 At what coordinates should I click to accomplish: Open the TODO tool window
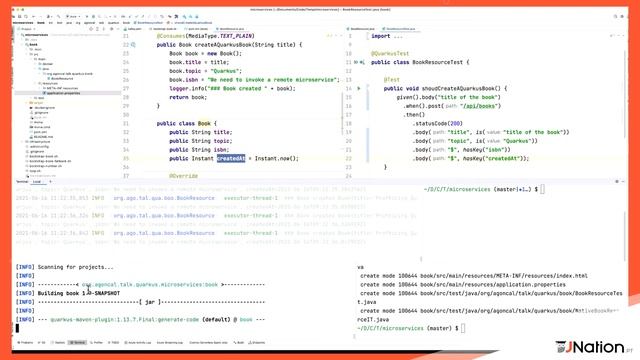tap(114, 342)
